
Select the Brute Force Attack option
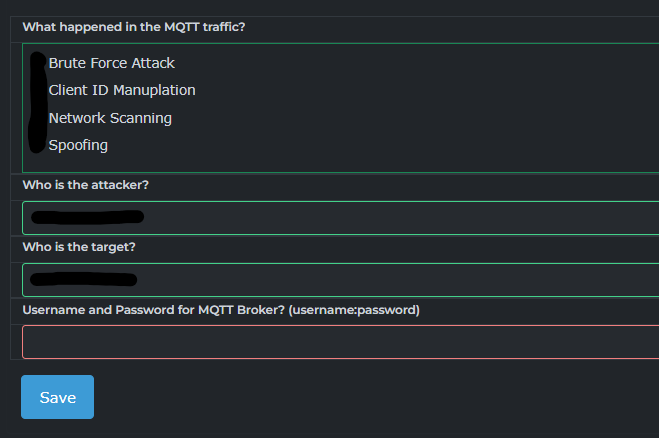111,63
